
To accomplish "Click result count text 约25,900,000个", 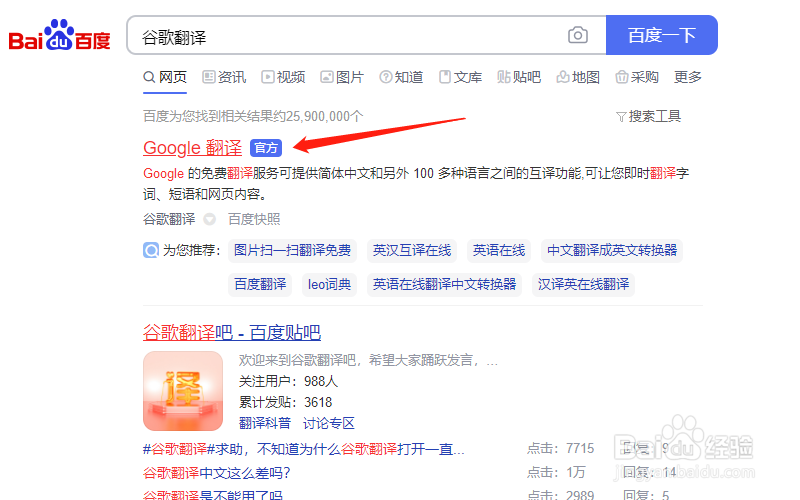I will pos(318,116).
